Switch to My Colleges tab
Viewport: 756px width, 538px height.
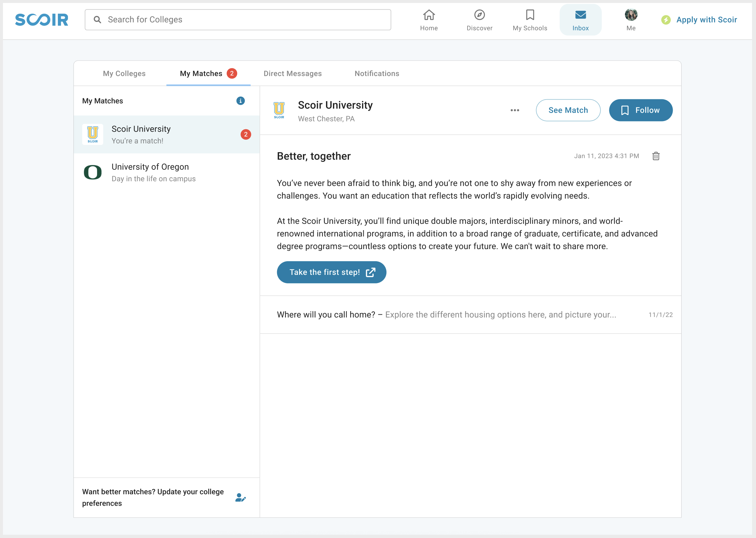[124, 73]
